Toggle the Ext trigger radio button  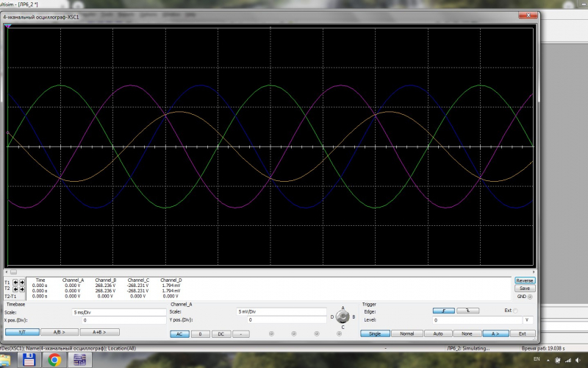pos(515,311)
